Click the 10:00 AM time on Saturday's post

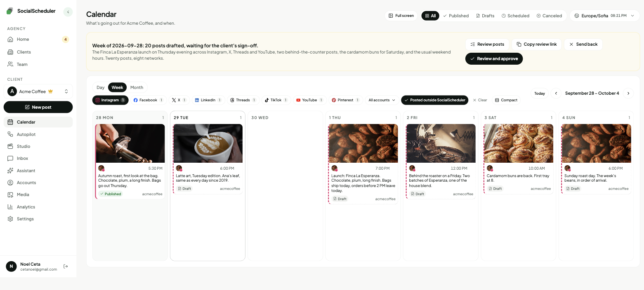click(x=536, y=168)
